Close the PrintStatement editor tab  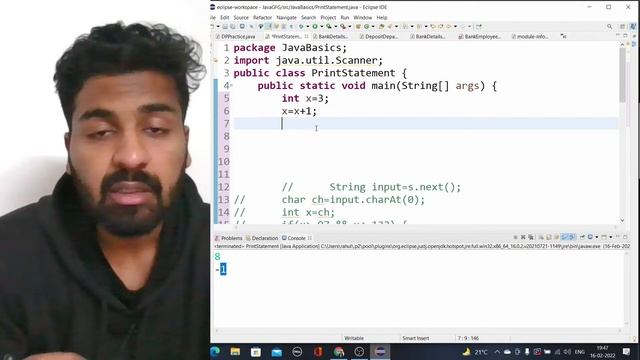click(307, 36)
